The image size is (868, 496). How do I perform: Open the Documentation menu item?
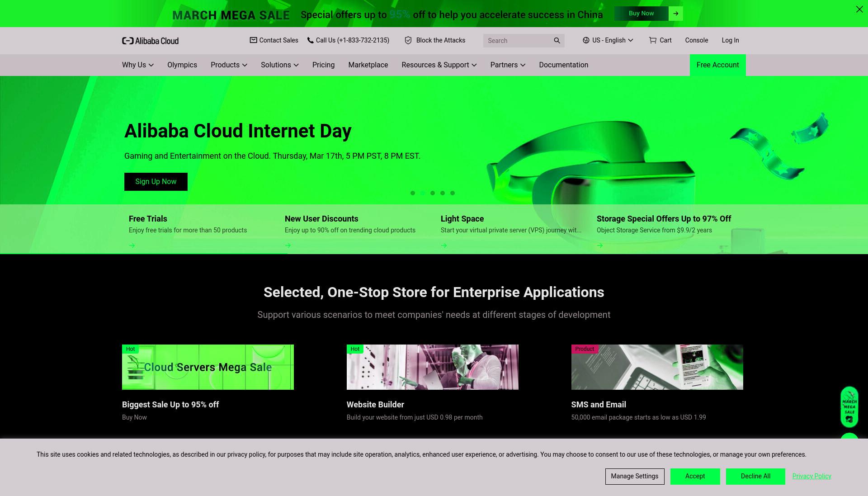(x=563, y=65)
